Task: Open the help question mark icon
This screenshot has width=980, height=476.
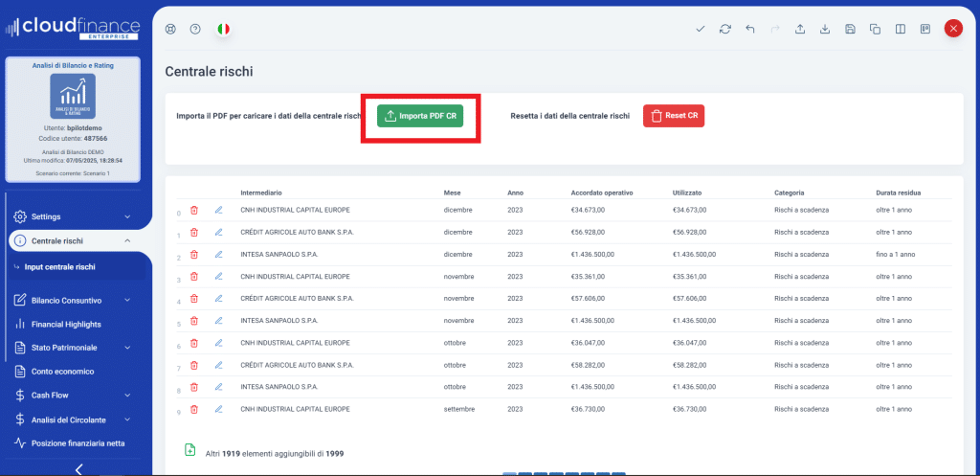Action: pyautogui.click(x=195, y=29)
